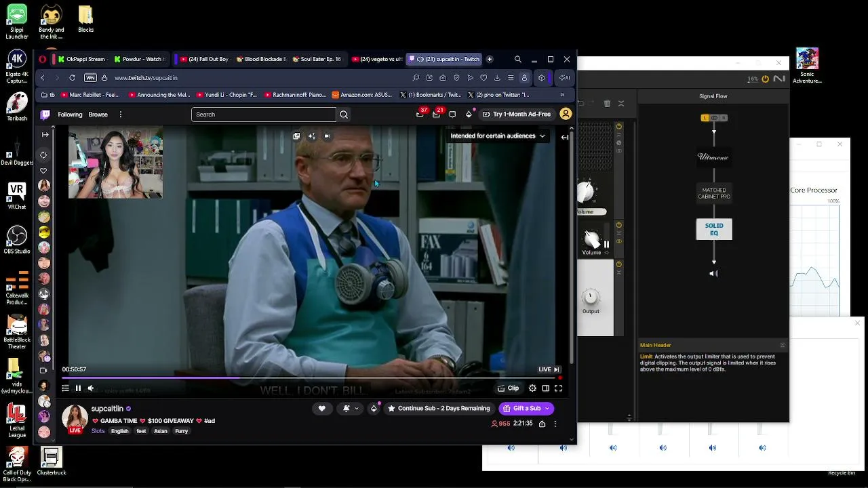Open the Amazon ASUS bookmark
This screenshot has width=868, height=488.
click(362, 95)
